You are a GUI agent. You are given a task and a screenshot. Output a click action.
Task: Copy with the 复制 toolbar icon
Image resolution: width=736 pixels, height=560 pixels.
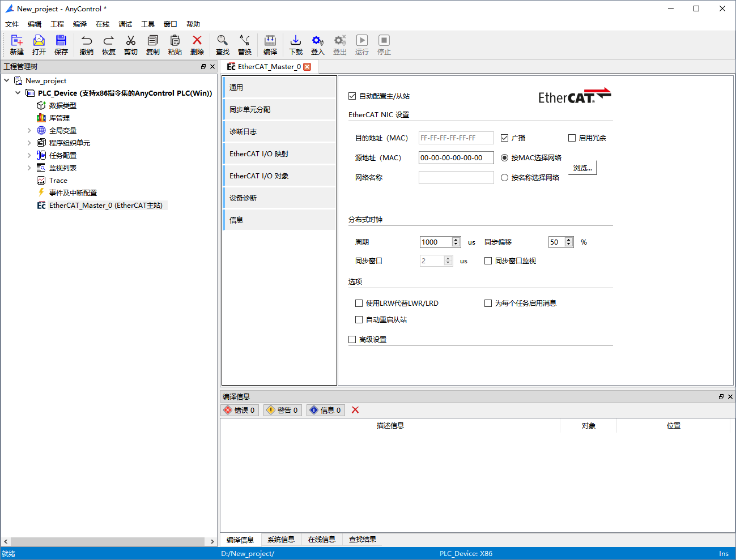[153, 44]
